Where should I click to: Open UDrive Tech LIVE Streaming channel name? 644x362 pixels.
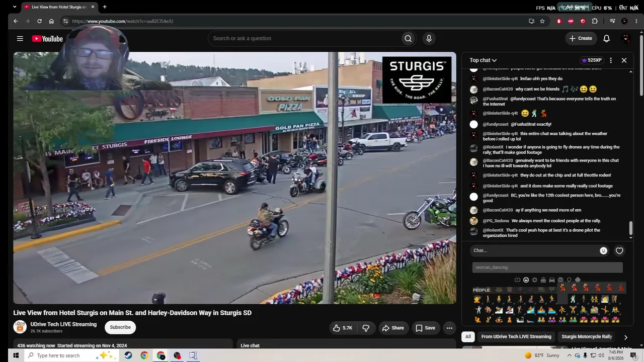[x=63, y=324]
